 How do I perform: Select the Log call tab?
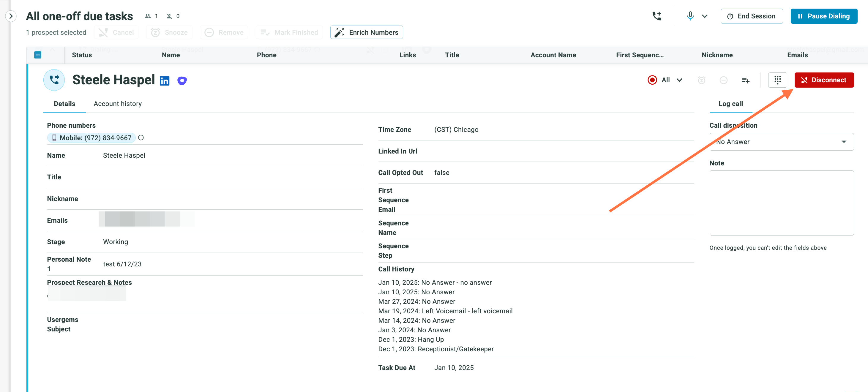point(730,104)
